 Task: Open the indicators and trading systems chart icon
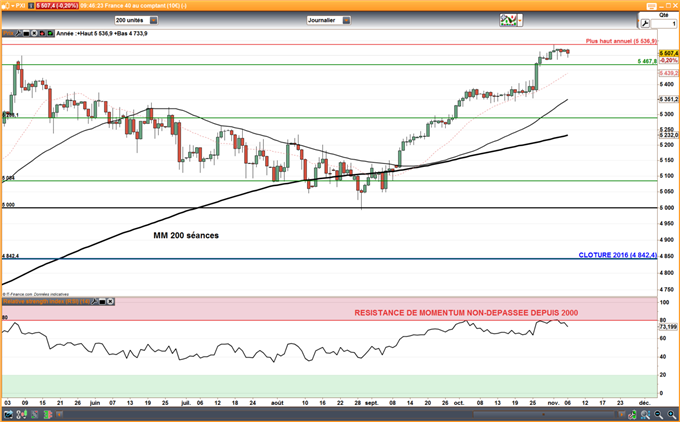[x=508, y=20]
